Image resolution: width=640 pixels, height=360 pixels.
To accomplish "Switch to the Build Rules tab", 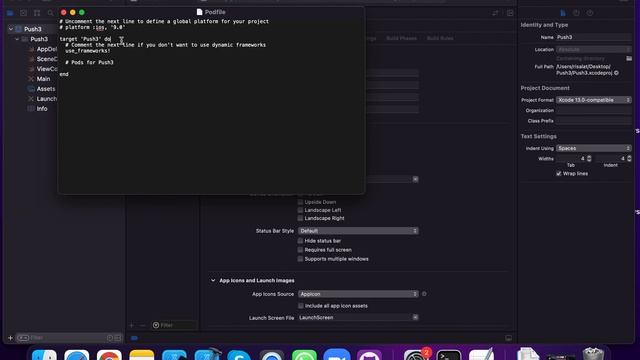I will (440, 38).
